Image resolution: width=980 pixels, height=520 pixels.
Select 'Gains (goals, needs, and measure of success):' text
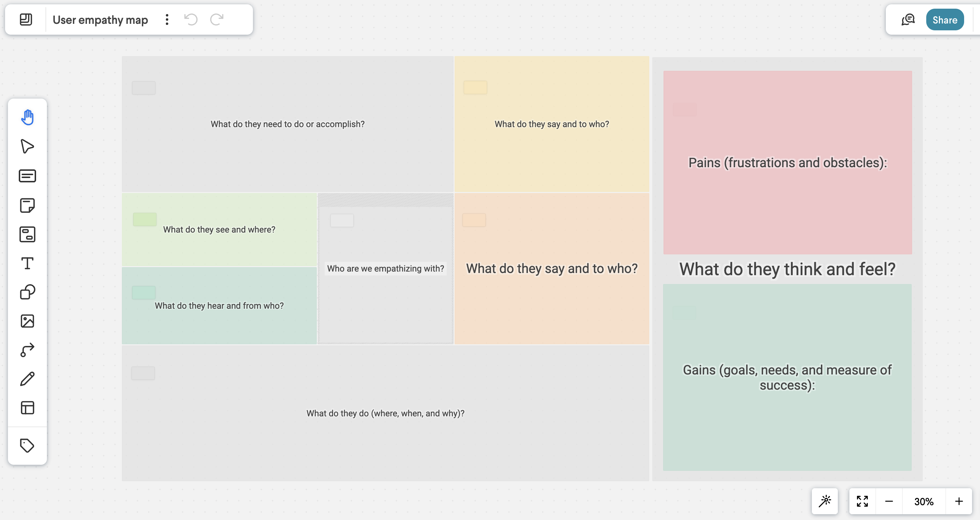point(787,377)
